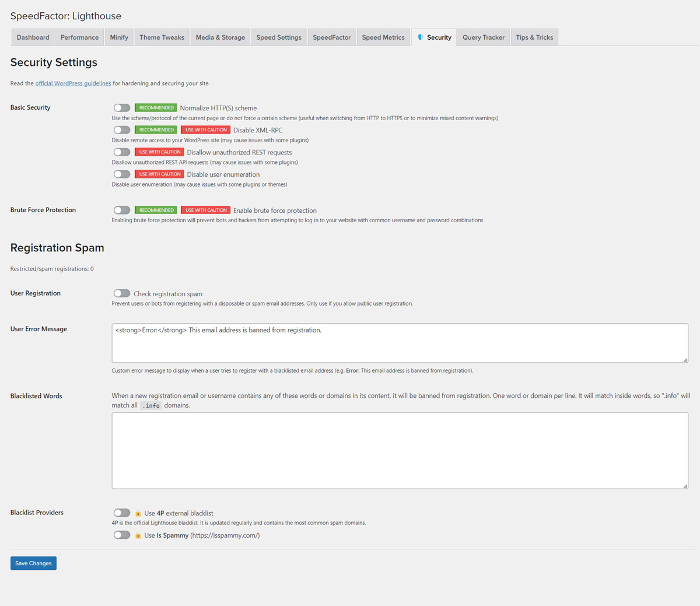
Task: Switch on Check registration spam
Action: [122, 293]
